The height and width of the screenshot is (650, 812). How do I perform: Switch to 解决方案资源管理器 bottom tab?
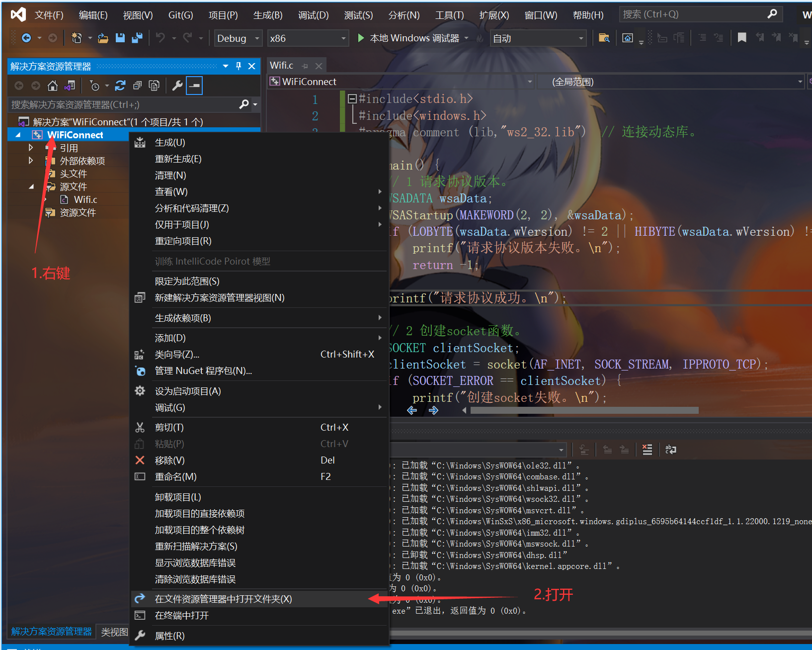pos(52,631)
